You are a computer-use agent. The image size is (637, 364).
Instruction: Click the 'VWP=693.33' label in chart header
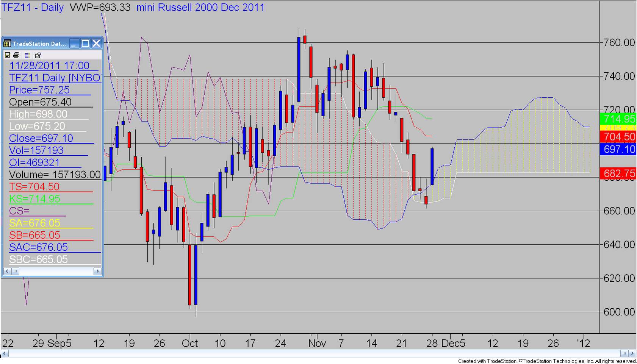[x=100, y=8]
